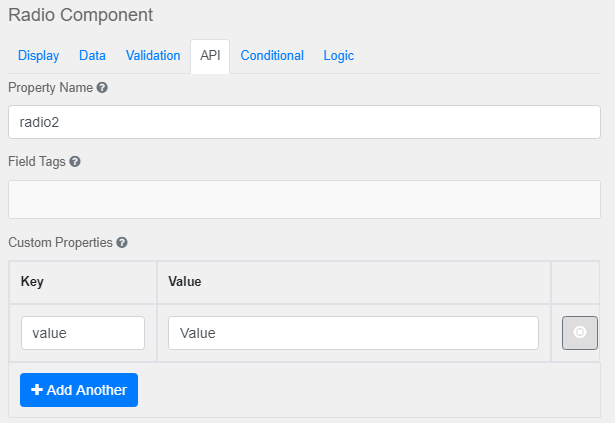The width and height of the screenshot is (615, 423).
Task: Click the Property Name label text
Action: (x=50, y=88)
